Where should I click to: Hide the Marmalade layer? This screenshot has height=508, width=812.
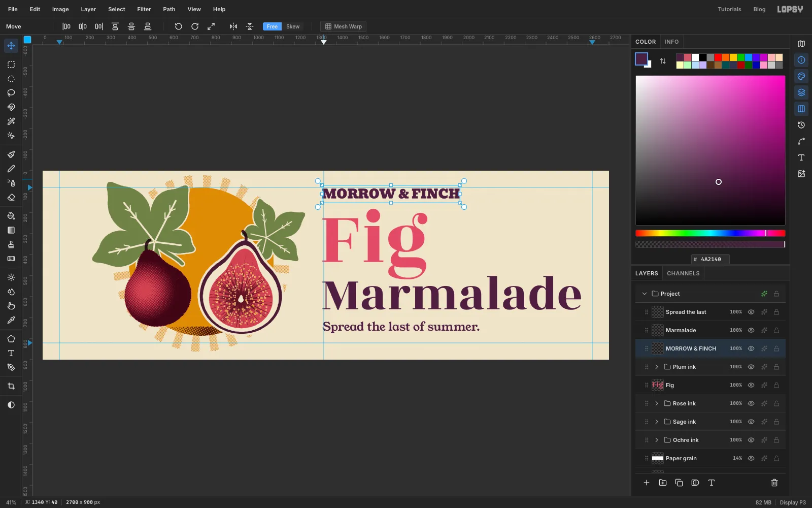point(751,330)
